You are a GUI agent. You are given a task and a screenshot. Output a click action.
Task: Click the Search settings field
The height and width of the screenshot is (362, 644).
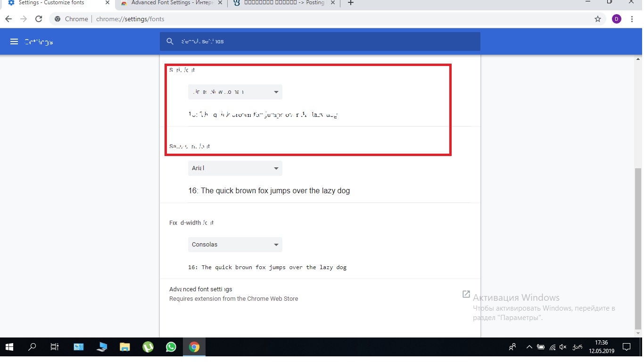point(320,41)
